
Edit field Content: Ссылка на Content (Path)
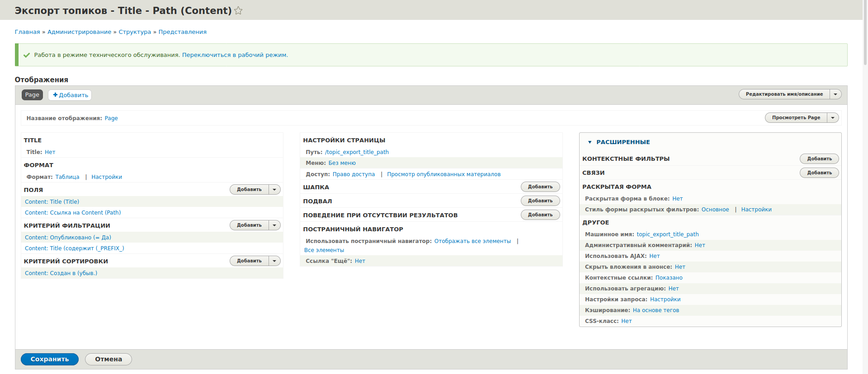pos(73,213)
